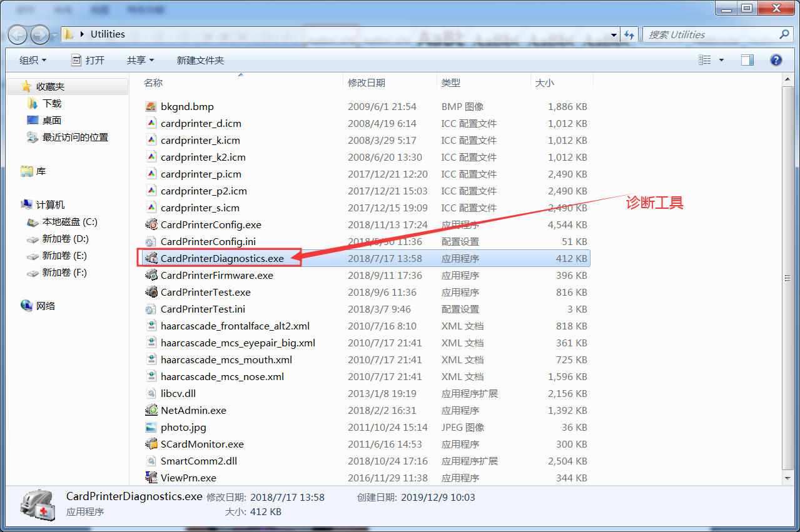Select the NetAdmin.exe application icon
Image resolution: width=800 pixels, height=532 pixels.
pyautogui.click(x=151, y=410)
